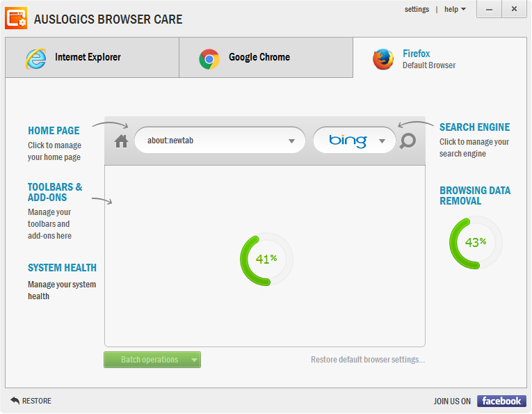The width and height of the screenshot is (532, 414).
Task: Open the facebook join button
Action: pos(501,401)
